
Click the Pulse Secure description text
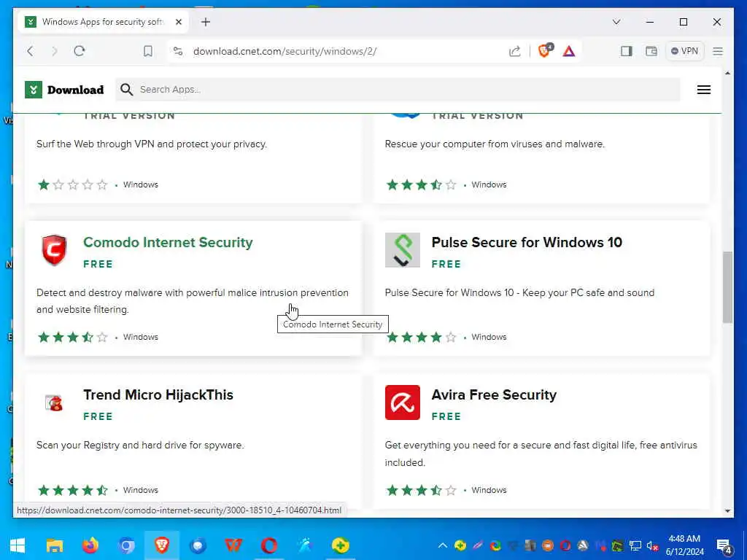point(519,293)
